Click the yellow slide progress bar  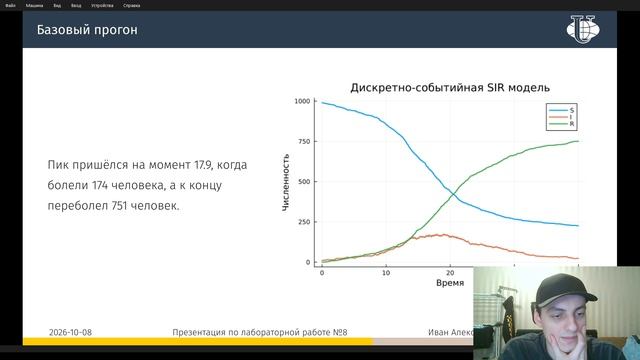[198, 341]
